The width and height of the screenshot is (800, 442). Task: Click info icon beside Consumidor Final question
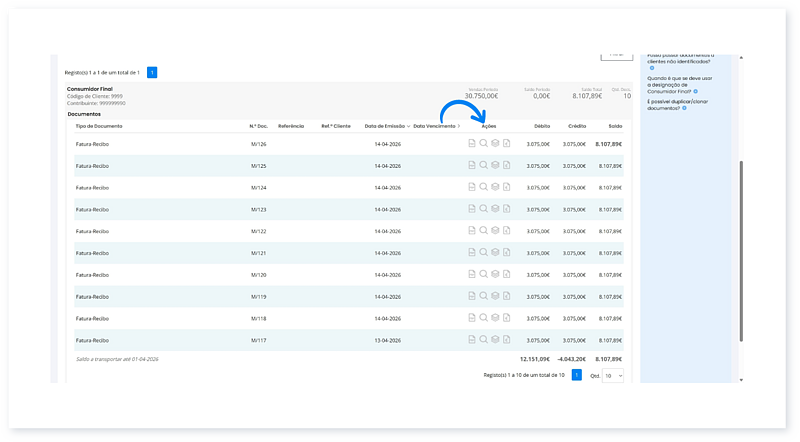click(x=696, y=92)
